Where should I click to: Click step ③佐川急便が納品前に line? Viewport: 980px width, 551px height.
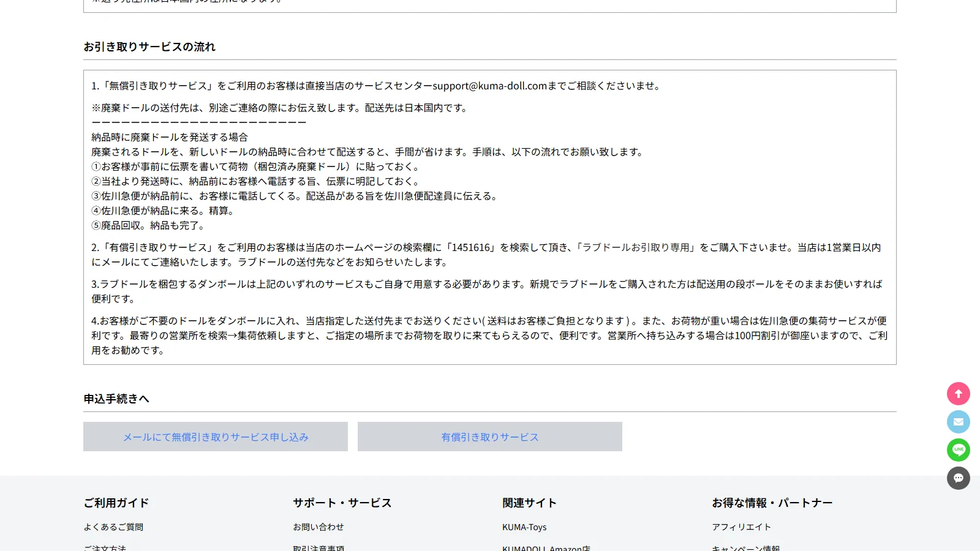pyautogui.click(x=296, y=196)
